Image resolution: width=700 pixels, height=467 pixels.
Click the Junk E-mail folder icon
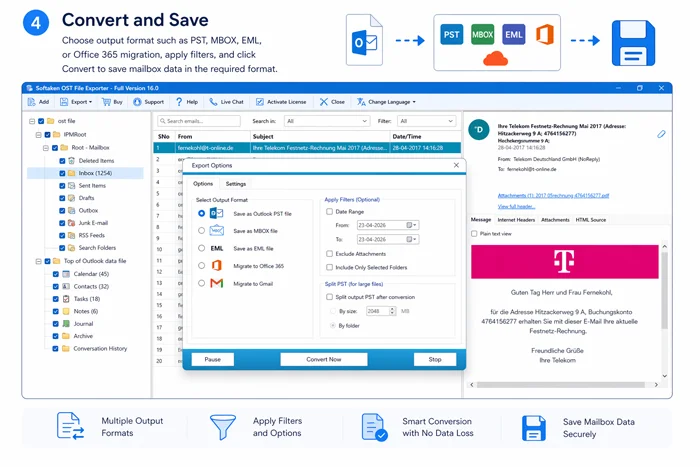pos(71,223)
